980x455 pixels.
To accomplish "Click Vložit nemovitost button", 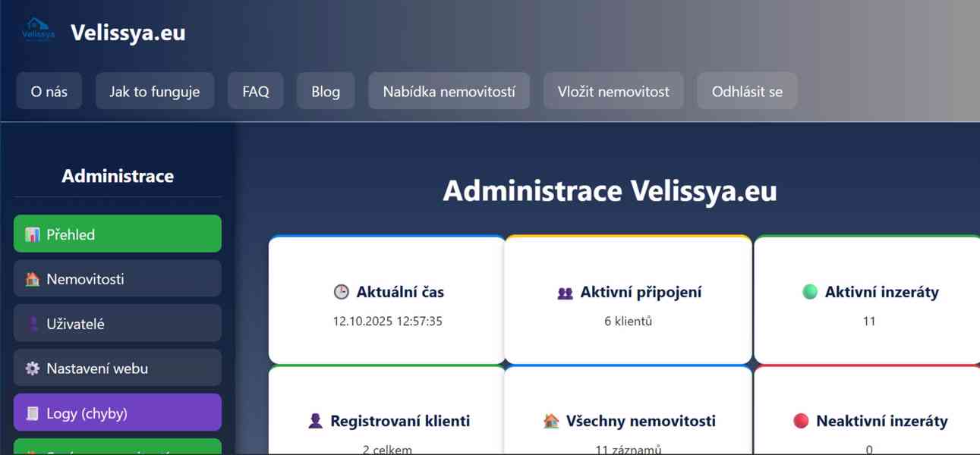I will tap(613, 92).
